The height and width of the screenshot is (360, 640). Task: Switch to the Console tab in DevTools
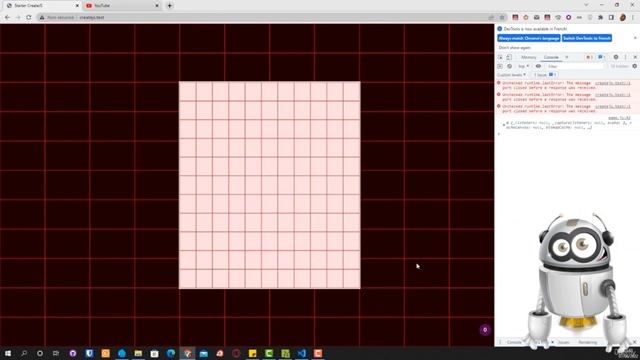[551, 57]
